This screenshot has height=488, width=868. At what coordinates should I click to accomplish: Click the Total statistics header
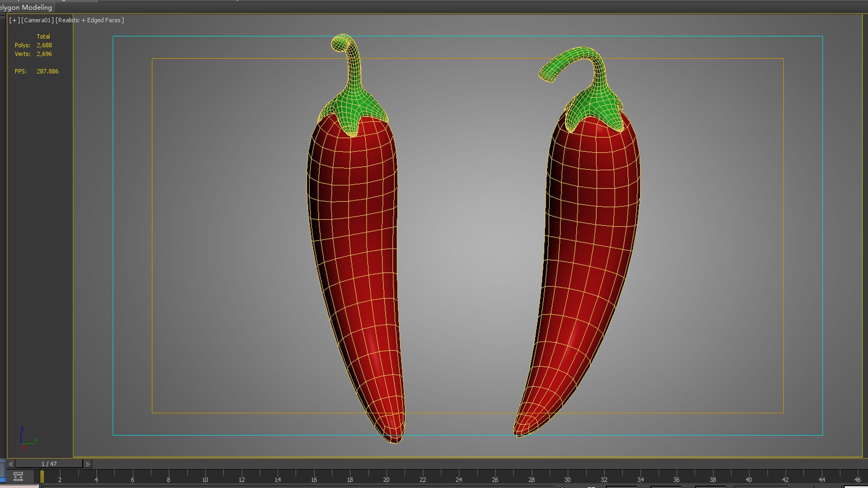(43, 37)
